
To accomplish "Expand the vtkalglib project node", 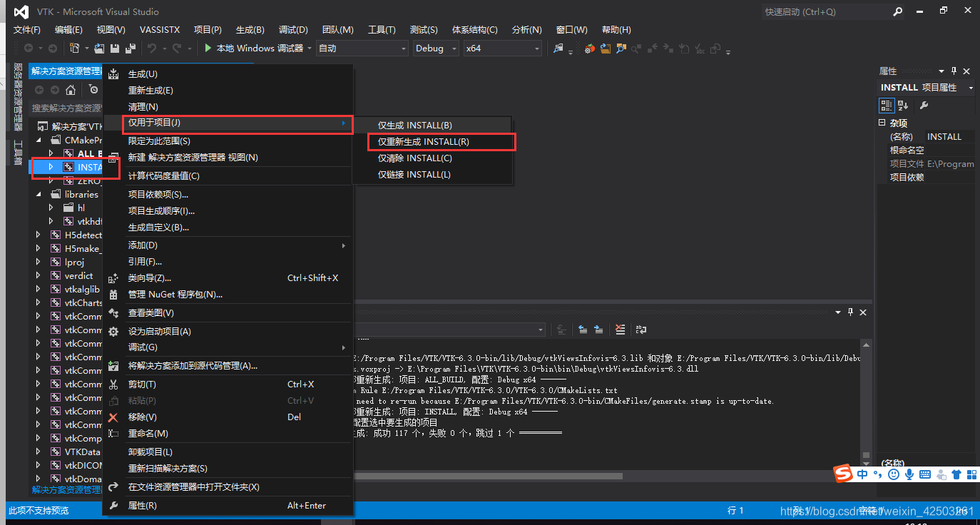I will (x=39, y=289).
